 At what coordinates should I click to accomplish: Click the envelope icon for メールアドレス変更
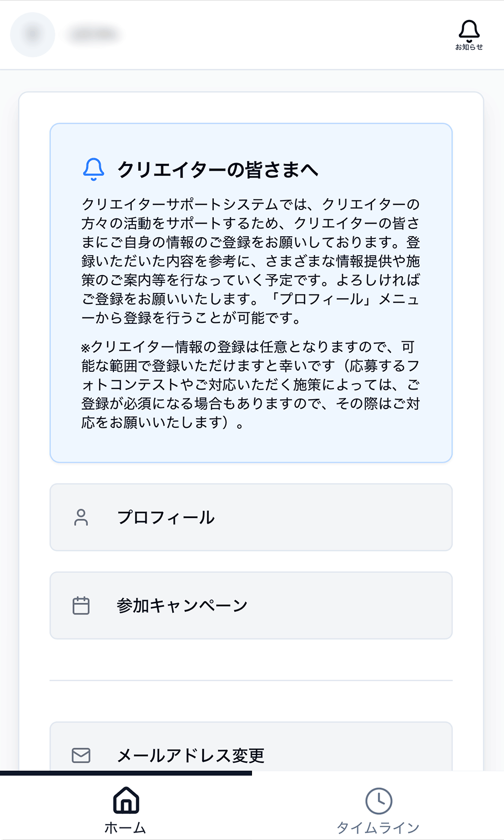point(81,755)
